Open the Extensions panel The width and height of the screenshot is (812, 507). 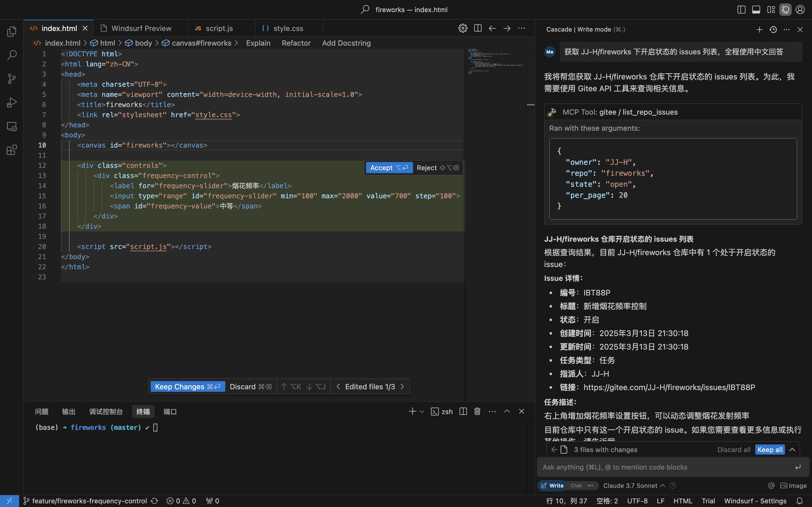(12, 150)
